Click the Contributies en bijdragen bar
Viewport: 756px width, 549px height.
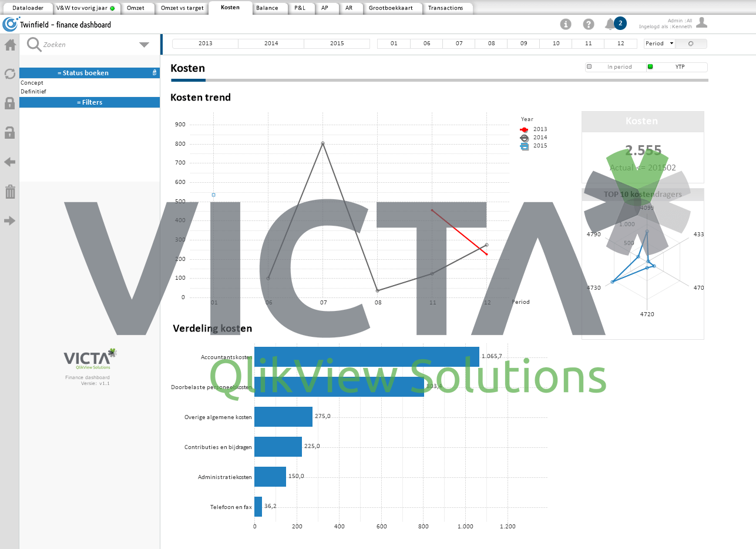278,447
